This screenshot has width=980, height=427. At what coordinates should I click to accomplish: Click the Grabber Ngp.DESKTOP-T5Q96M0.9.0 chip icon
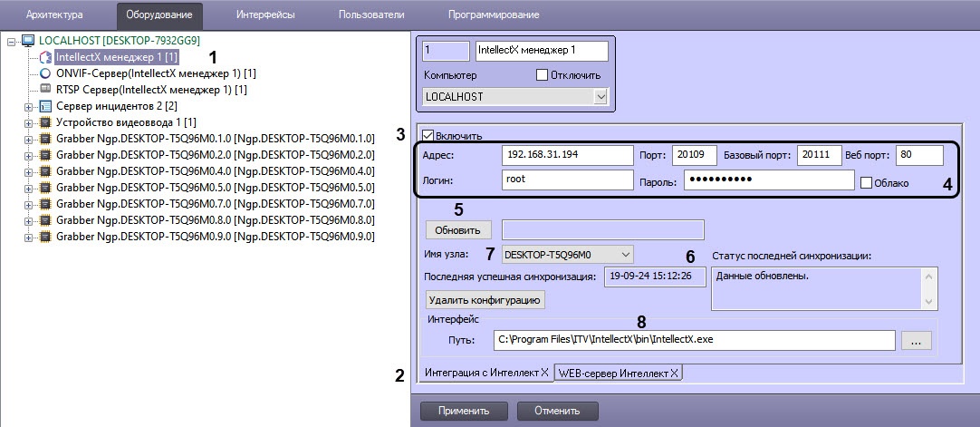coord(45,237)
